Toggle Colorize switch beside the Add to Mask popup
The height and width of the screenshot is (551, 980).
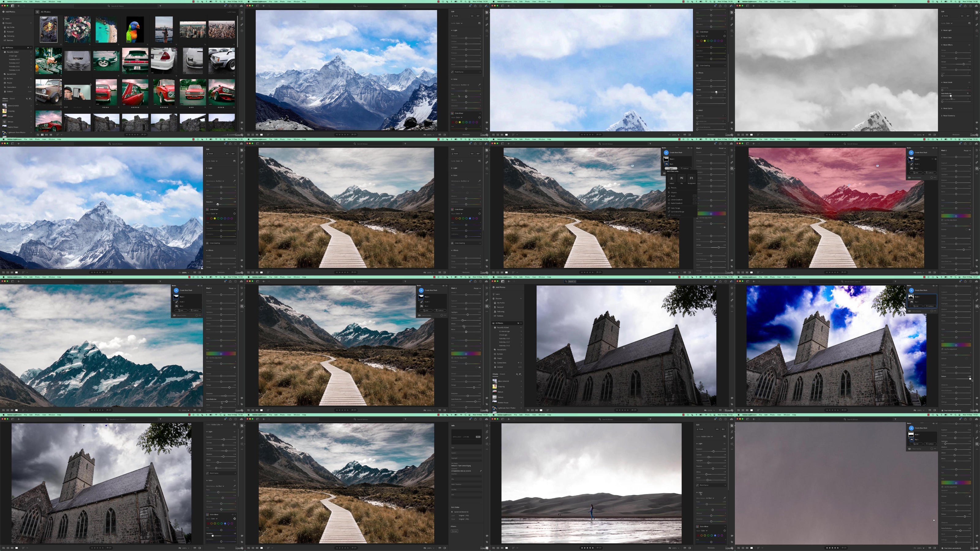[725, 227]
